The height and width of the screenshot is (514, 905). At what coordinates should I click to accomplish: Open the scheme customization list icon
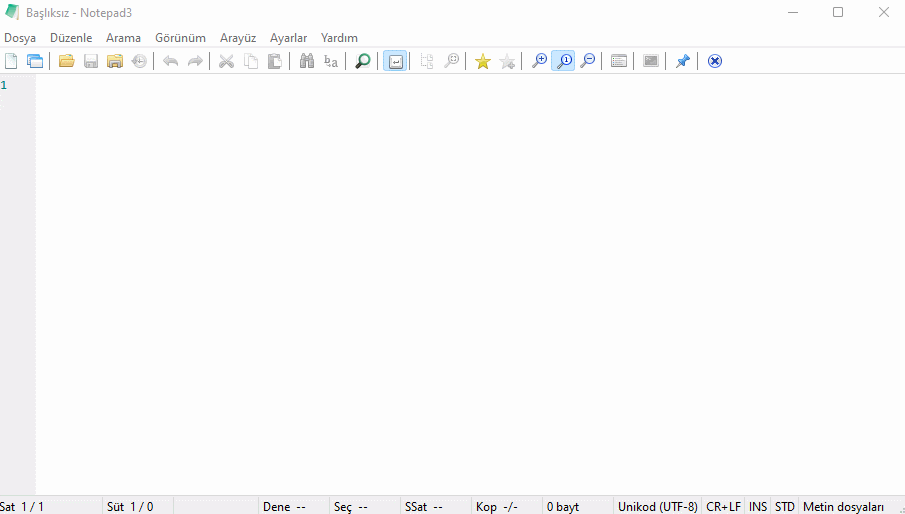click(x=619, y=61)
